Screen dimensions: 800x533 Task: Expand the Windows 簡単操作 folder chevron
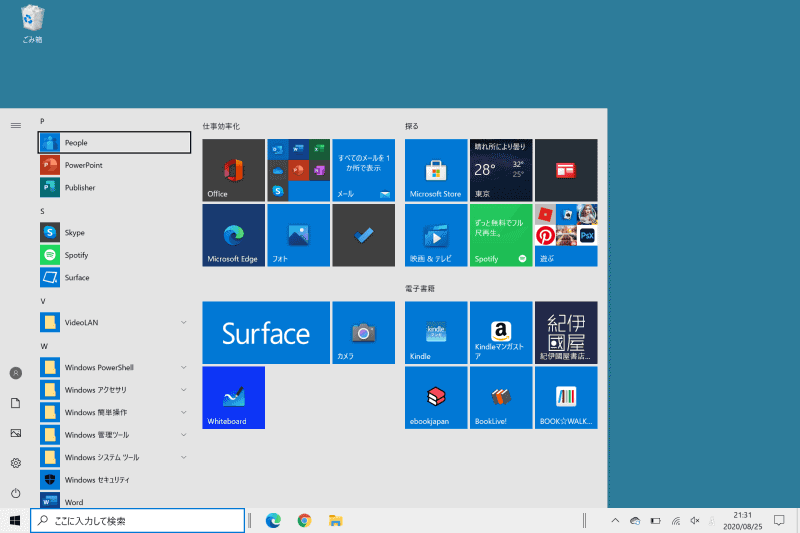[x=183, y=412]
